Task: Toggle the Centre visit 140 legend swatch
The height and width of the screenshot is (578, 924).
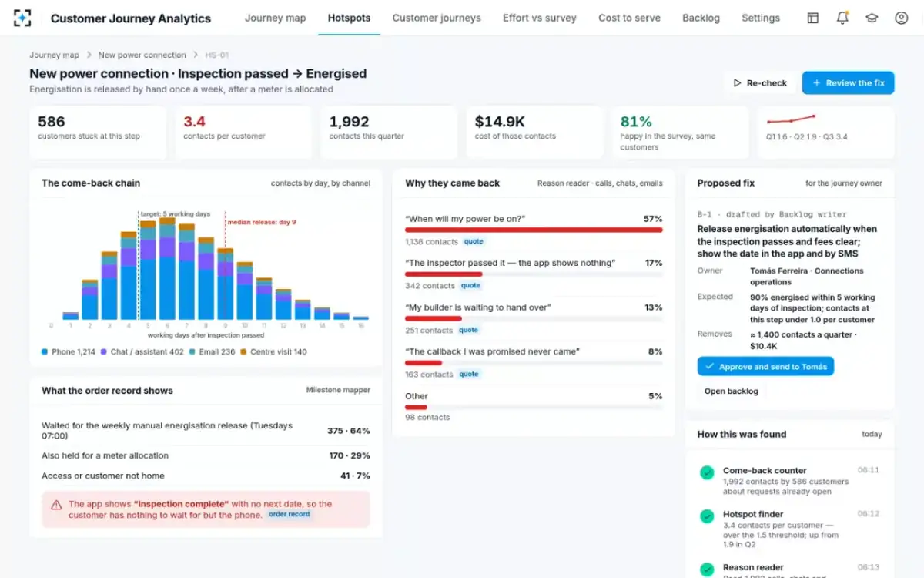Action: tap(244, 351)
